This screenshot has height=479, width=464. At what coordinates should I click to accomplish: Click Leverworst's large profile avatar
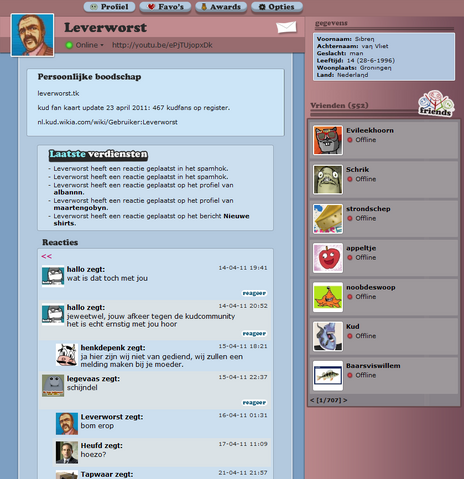click(32, 35)
